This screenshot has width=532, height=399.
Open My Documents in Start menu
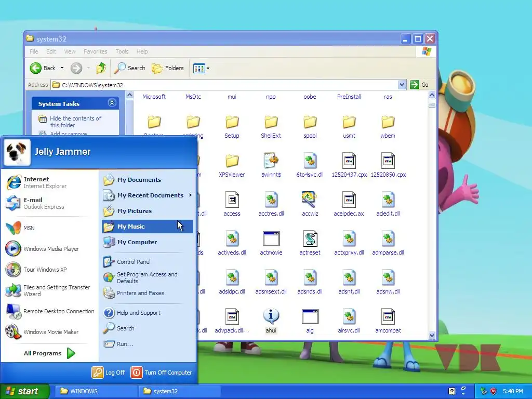132,180
